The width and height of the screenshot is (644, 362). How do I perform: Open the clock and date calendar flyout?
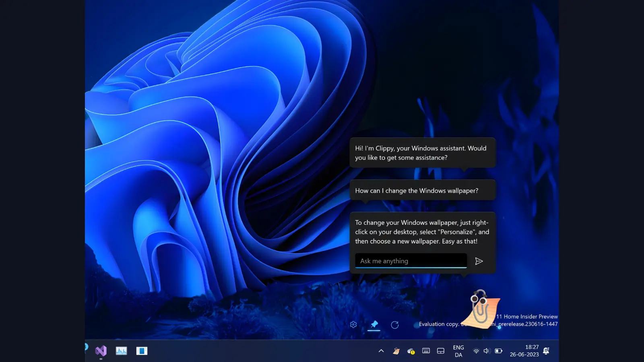[524, 351]
